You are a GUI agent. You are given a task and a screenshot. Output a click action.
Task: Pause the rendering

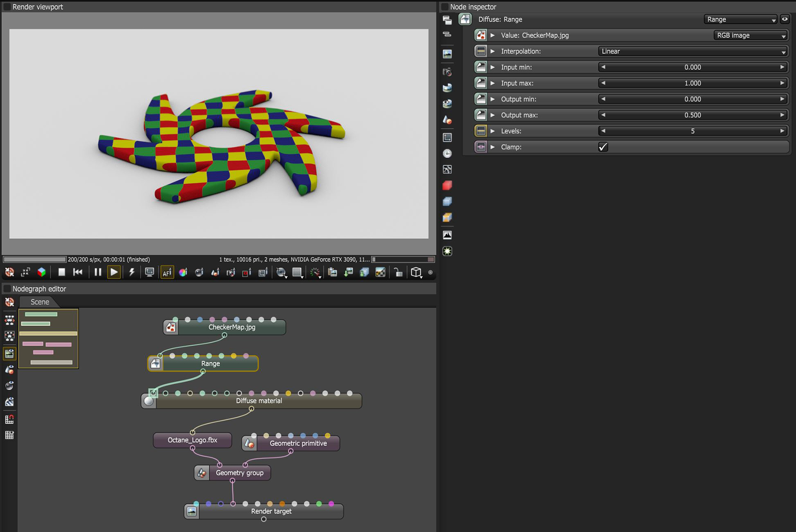pyautogui.click(x=98, y=272)
